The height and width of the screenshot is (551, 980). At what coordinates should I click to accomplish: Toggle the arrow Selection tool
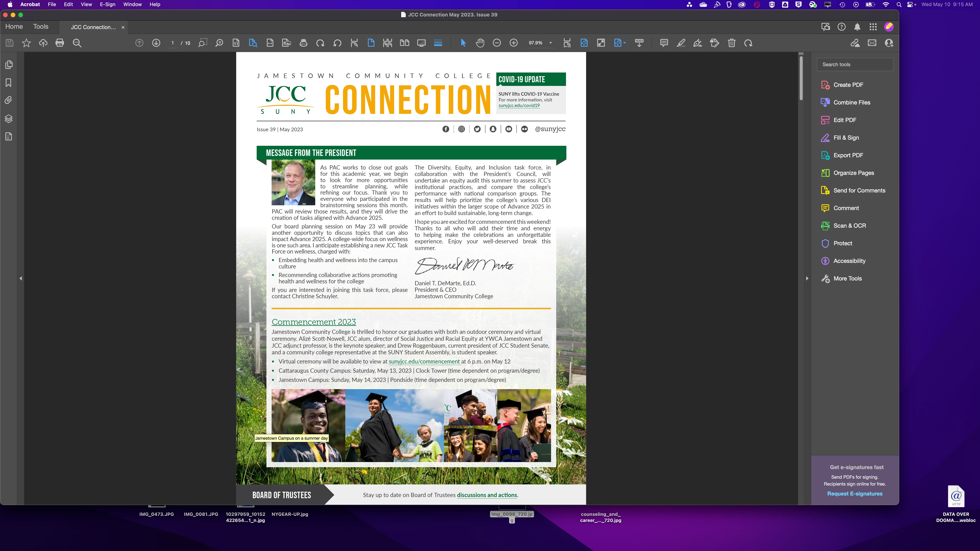pos(463,43)
